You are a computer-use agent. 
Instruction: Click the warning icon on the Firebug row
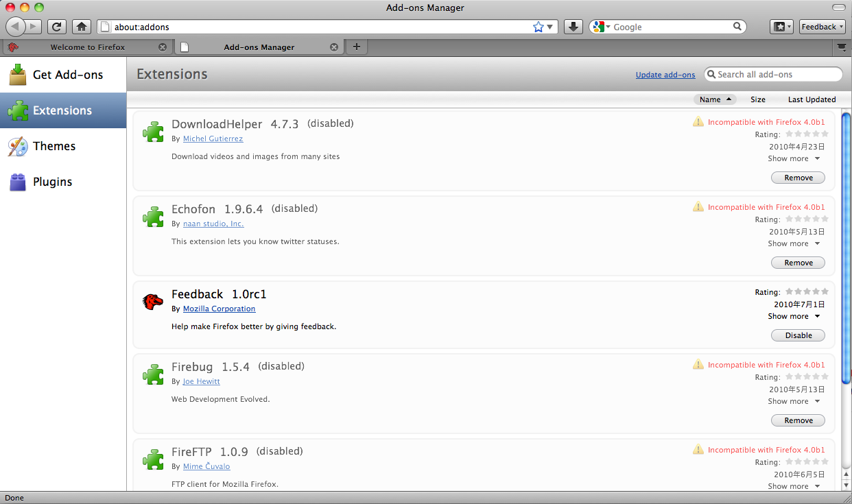698,365
